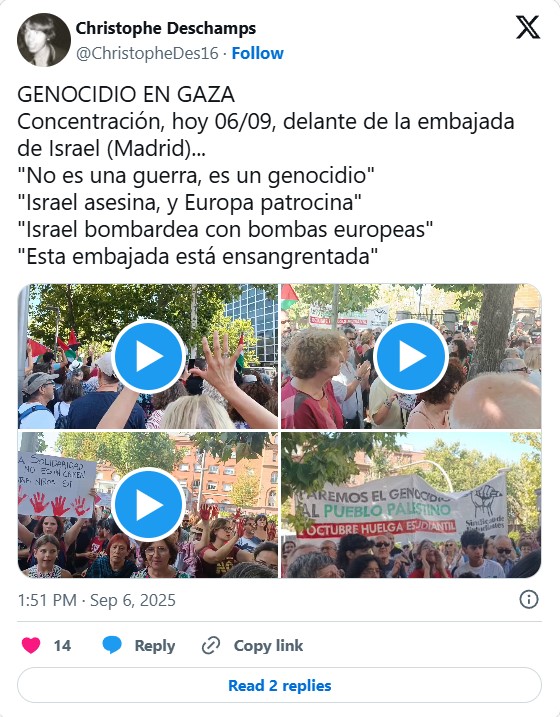Click the like count 14

click(x=62, y=646)
